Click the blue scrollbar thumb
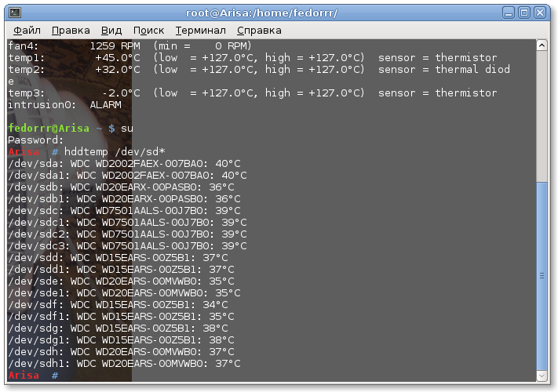Viewport: 558px width, 392px height. (542, 274)
